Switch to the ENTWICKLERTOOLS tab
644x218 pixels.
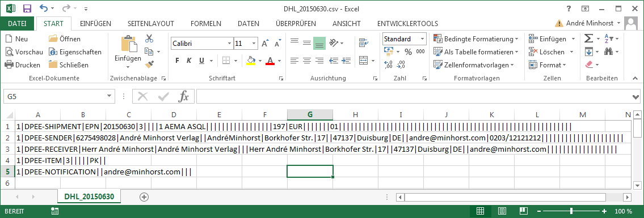[407, 23]
